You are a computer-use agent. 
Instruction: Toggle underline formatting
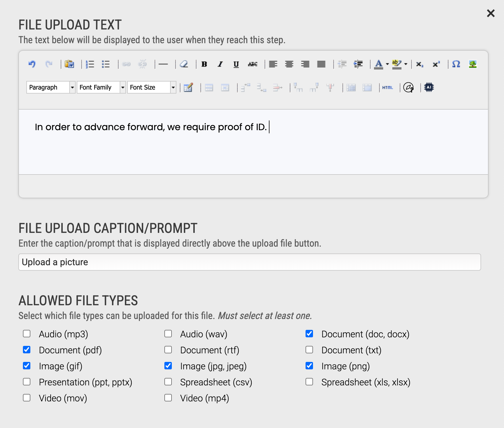coord(236,64)
